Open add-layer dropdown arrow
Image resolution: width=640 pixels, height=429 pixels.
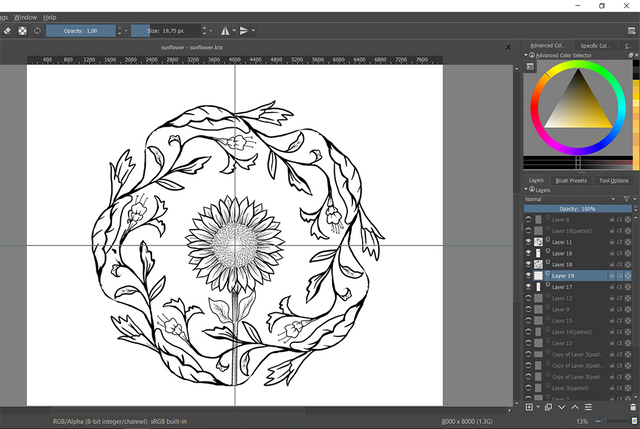coord(537,407)
